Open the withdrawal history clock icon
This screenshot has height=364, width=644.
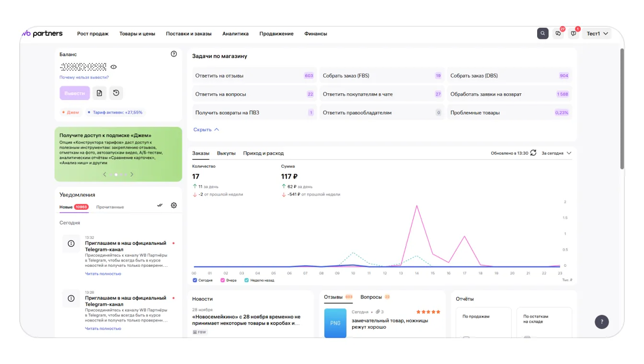[116, 93]
